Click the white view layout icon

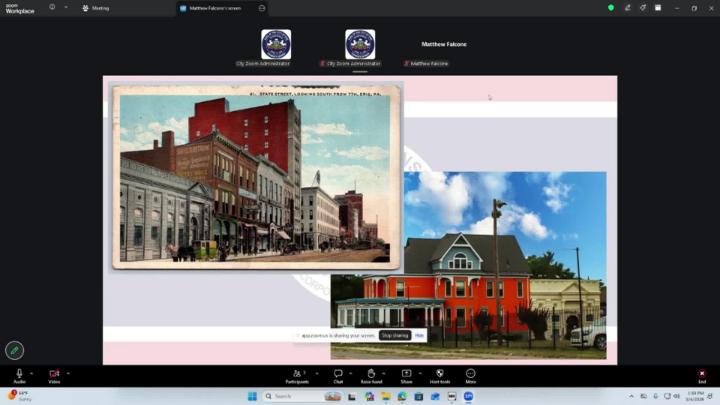tap(658, 8)
